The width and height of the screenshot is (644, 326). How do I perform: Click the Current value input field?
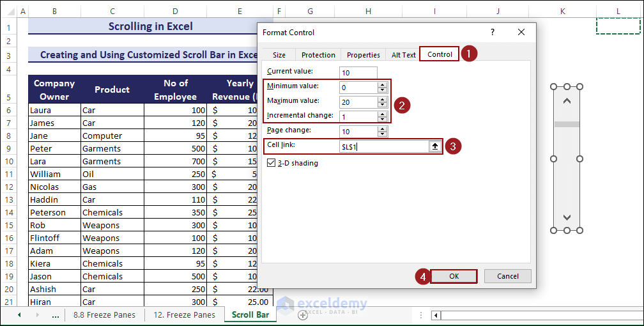click(358, 73)
